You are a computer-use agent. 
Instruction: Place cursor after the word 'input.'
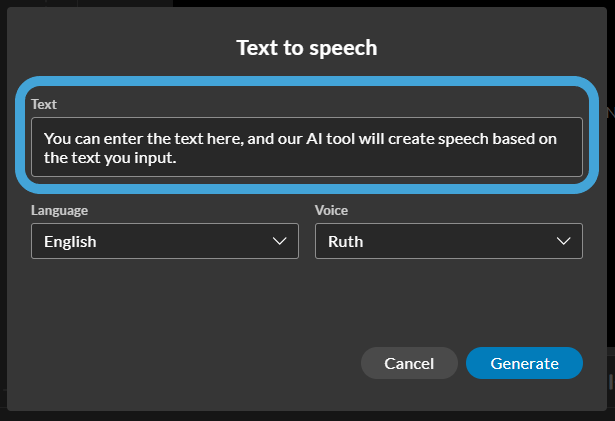177,158
